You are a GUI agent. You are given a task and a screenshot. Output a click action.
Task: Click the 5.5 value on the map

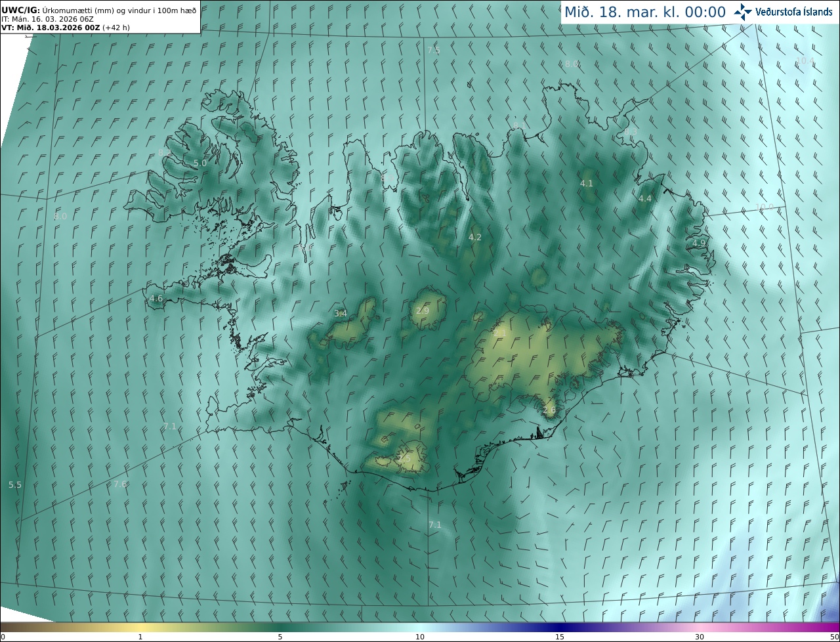coord(15,484)
